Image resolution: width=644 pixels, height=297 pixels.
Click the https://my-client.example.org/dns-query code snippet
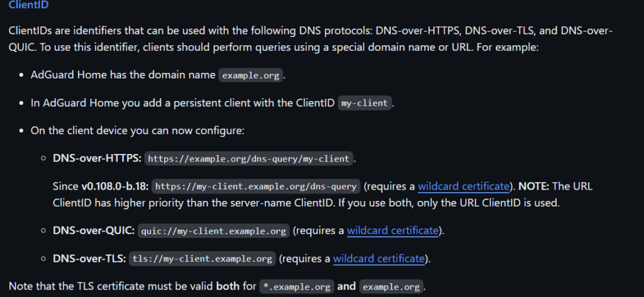click(256, 186)
